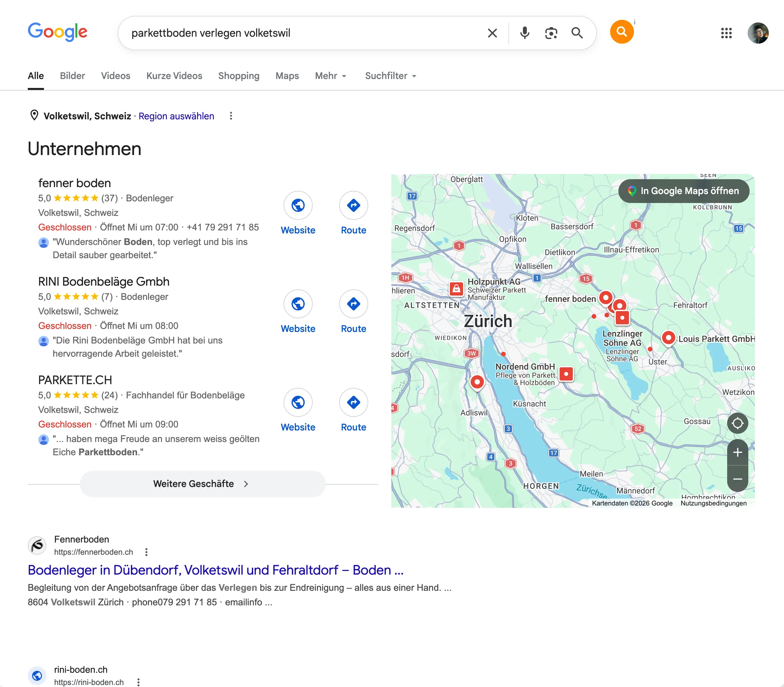Expand the Mehr dropdown
Viewport: 784px width, 687px height.
331,76
